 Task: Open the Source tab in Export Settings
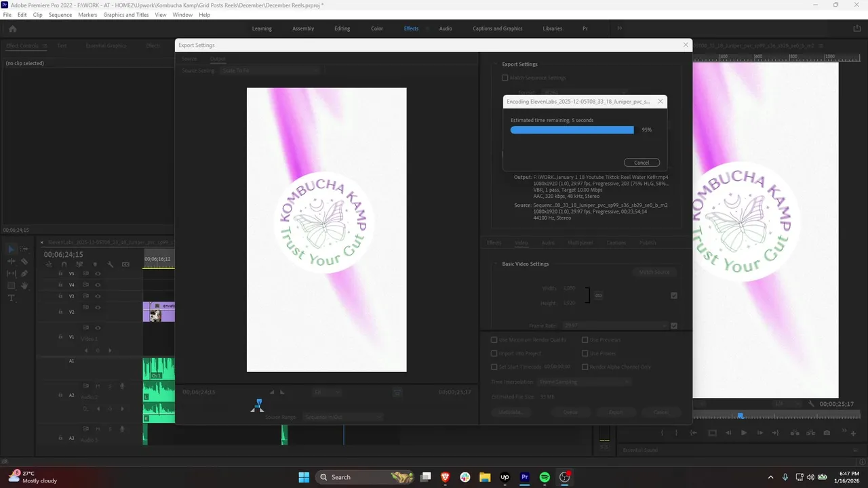[189, 59]
